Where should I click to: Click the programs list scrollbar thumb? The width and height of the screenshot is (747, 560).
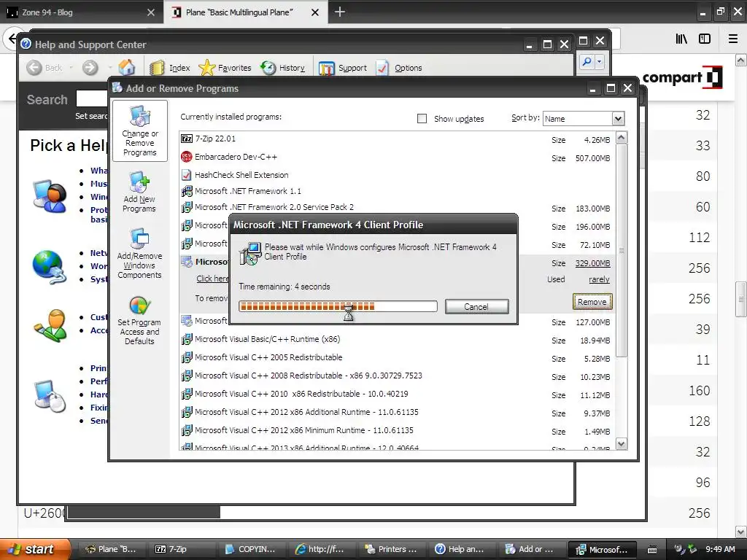pyautogui.click(x=622, y=250)
